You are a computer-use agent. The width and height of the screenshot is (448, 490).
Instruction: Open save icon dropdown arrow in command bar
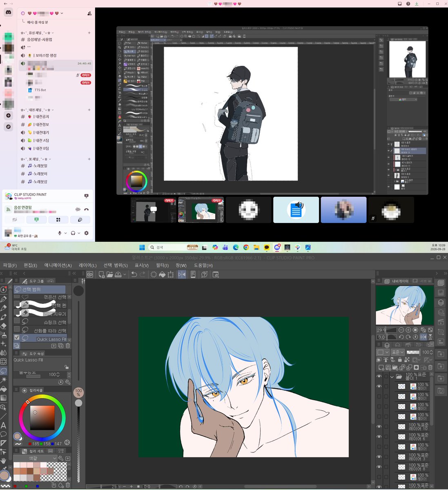coord(124,274)
